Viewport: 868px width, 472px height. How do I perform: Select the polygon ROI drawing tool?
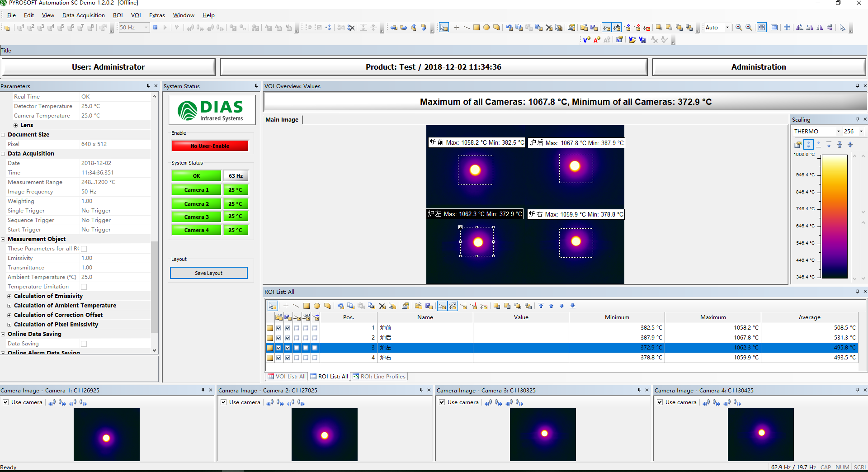click(x=496, y=28)
